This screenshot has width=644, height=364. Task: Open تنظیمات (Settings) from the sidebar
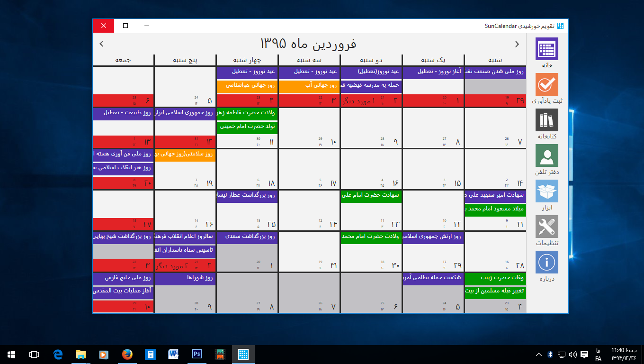[x=547, y=230]
